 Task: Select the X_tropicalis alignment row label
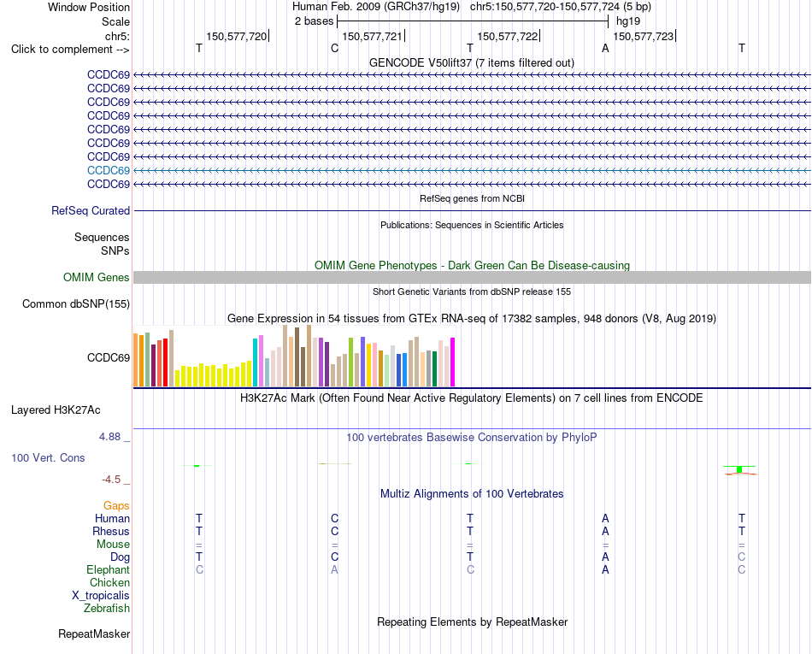click(x=101, y=596)
